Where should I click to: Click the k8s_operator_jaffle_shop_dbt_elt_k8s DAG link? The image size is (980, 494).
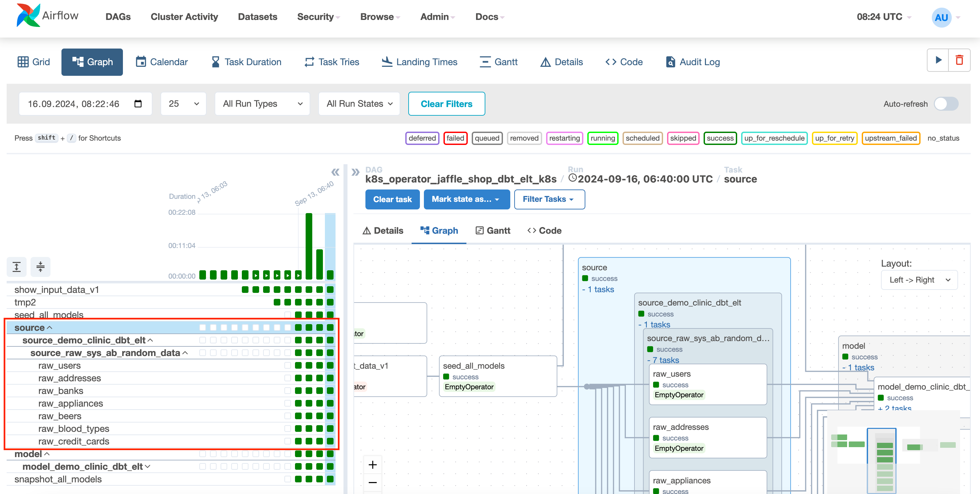coord(461,179)
